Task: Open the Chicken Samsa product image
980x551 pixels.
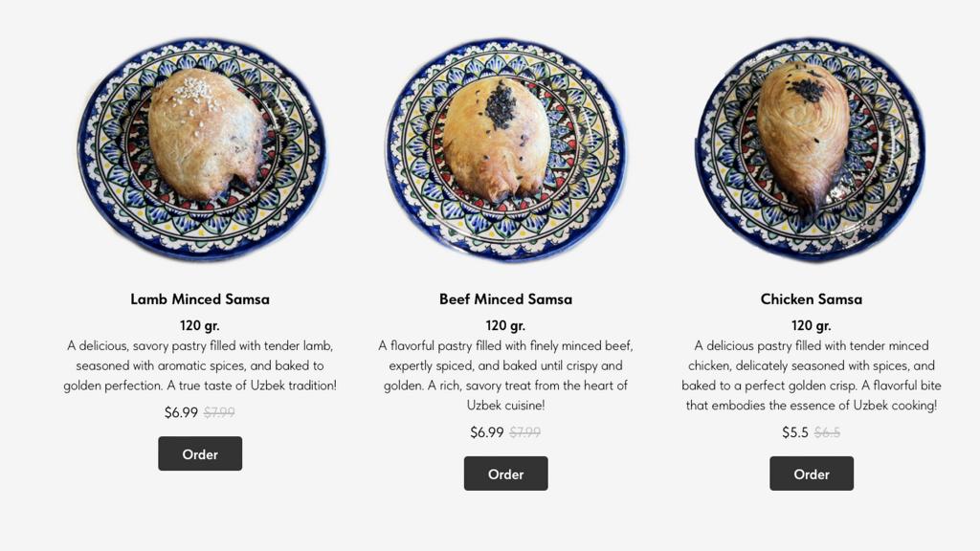Action: (810, 148)
